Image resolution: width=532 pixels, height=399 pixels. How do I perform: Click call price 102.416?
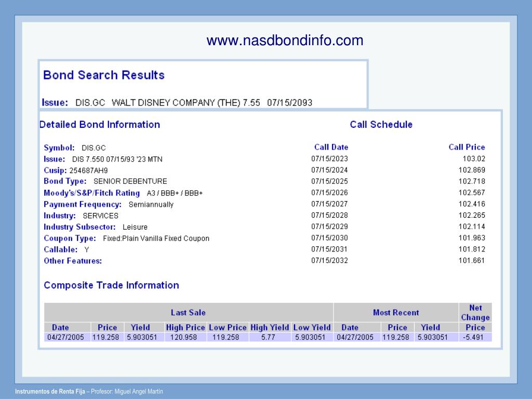pos(472,204)
